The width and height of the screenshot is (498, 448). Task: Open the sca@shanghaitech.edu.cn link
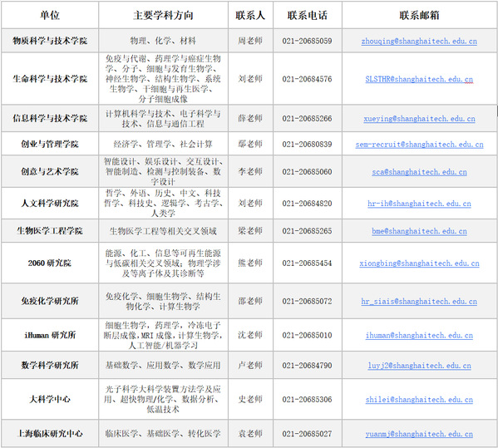pyautogui.click(x=419, y=172)
